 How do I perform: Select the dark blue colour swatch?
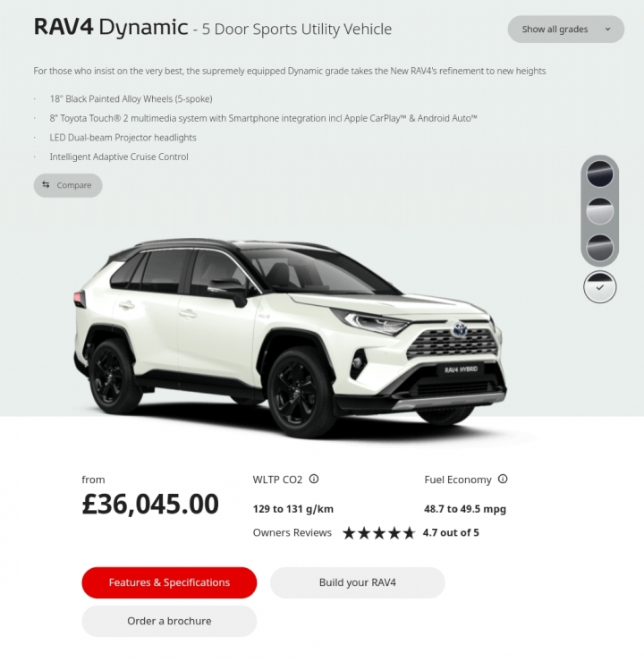599,174
